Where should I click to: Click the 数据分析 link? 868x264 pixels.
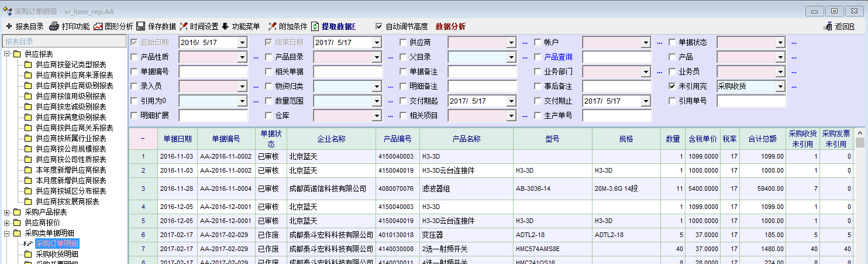(450, 26)
